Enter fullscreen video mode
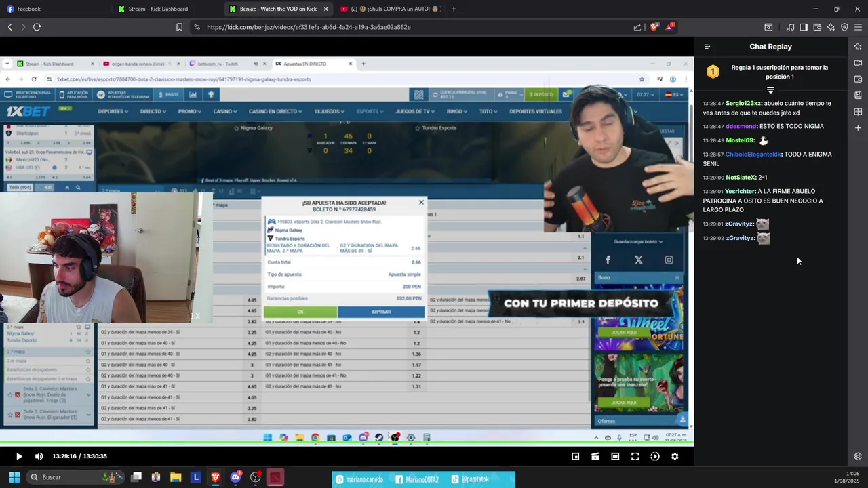 pyautogui.click(x=635, y=457)
